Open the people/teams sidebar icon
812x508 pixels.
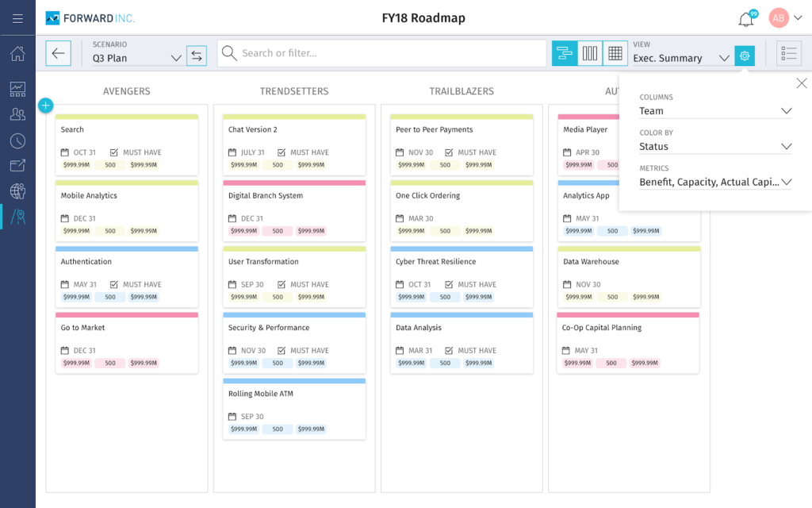pyautogui.click(x=17, y=114)
